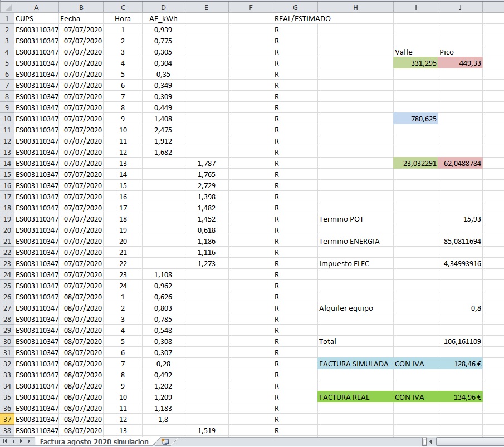Image resolution: width=504 pixels, height=447 pixels.
Task: Select column D header
Action: pos(163,7)
